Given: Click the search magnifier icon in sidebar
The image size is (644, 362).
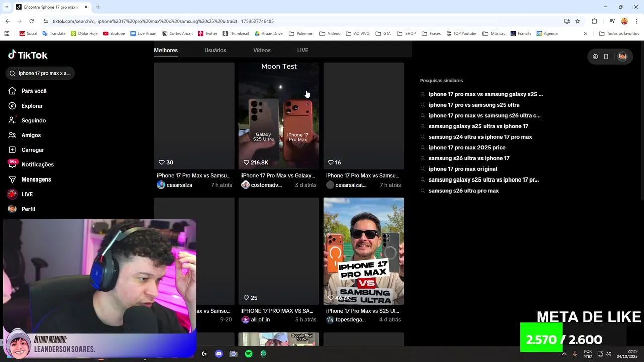Looking at the screenshot, I should [x=13, y=73].
